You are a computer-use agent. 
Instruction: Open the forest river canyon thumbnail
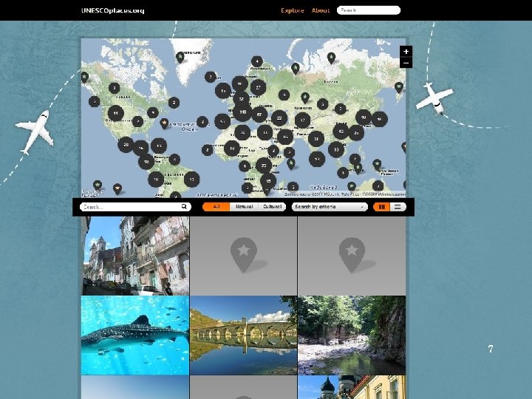352,335
